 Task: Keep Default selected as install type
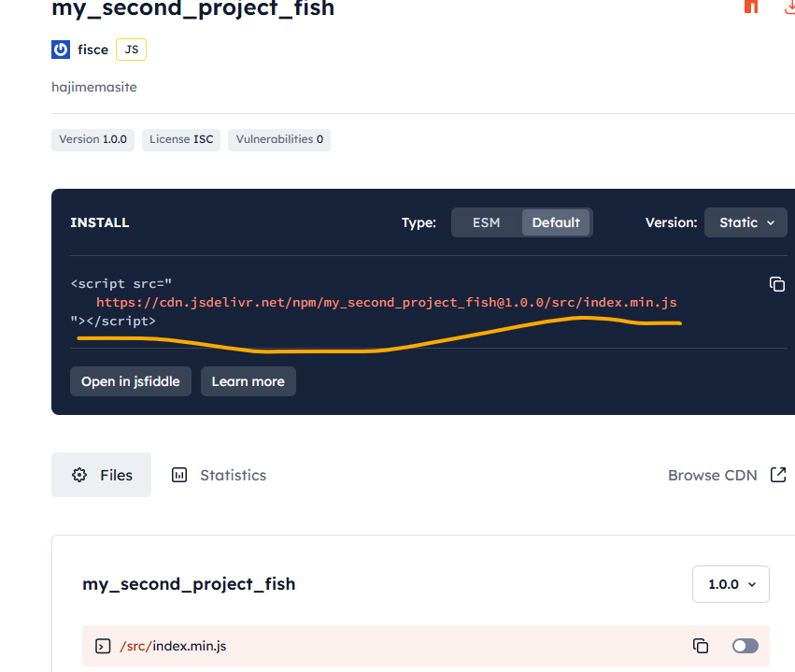point(557,222)
